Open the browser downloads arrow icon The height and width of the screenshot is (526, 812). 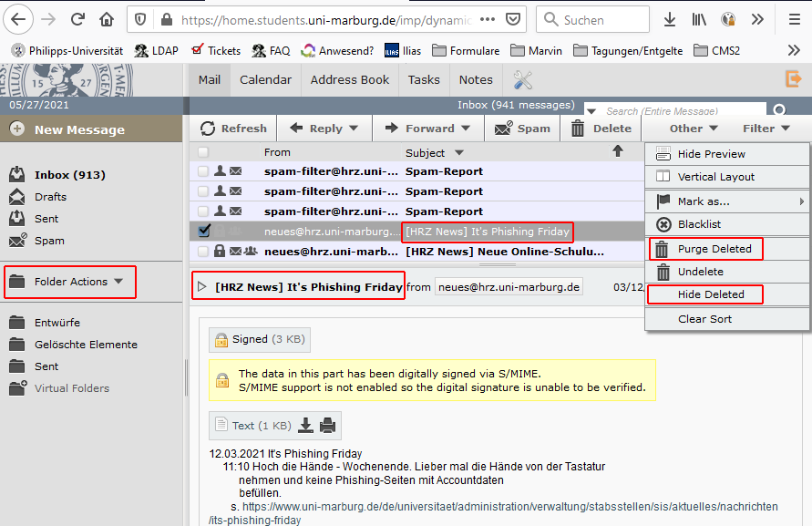pyautogui.click(x=670, y=20)
